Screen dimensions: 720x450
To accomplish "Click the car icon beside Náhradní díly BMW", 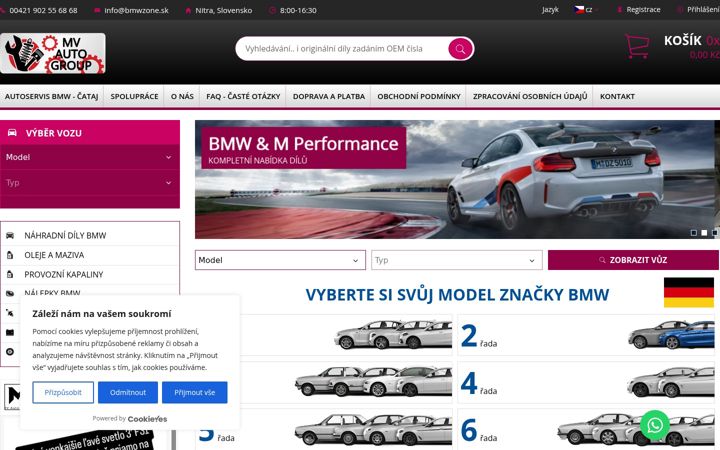I will coord(10,236).
